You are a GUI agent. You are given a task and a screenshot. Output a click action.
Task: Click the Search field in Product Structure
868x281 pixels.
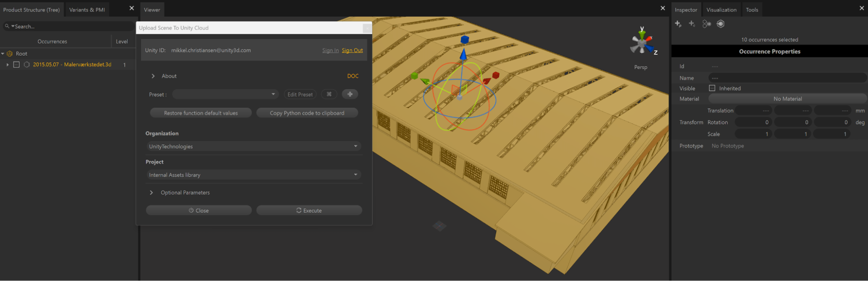[69, 26]
